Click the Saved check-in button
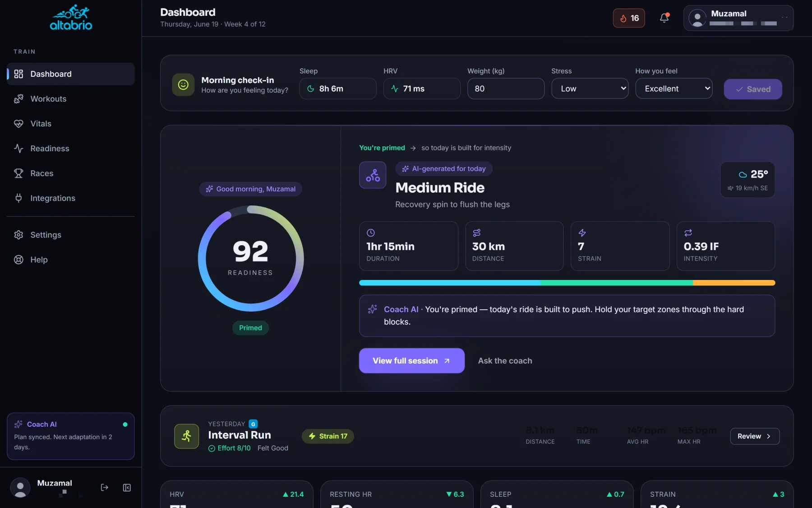The height and width of the screenshot is (508, 812). [753, 89]
